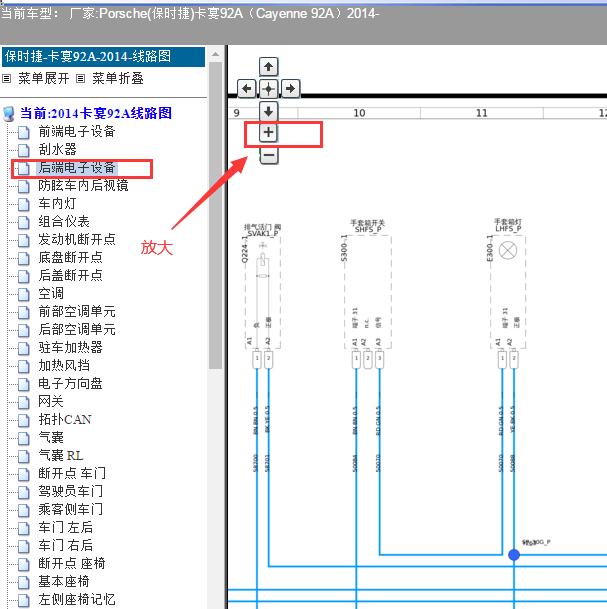The width and height of the screenshot is (607, 609).
Task: Click the 保时捷-卡宴92A-2014-线路图 header
Action: click(x=103, y=57)
